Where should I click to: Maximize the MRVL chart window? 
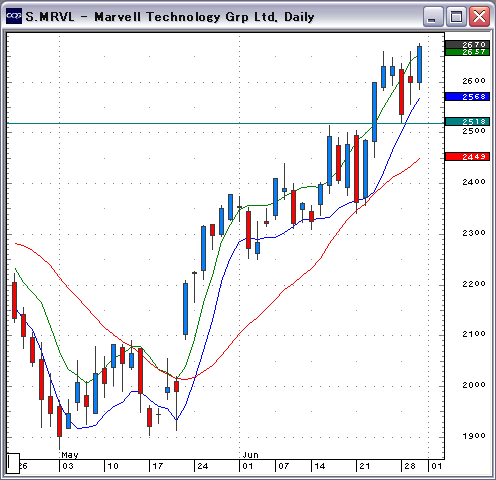pos(456,16)
